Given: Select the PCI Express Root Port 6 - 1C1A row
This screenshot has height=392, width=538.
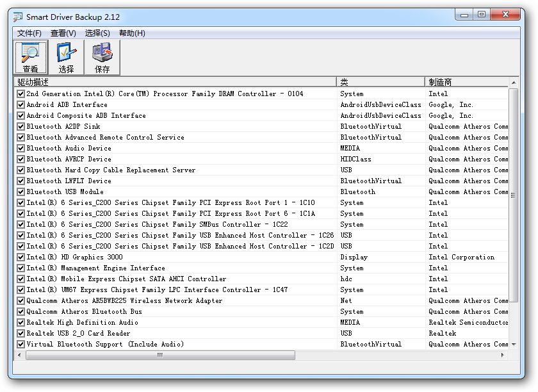Looking at the screenshot, I should pos(262,213).
